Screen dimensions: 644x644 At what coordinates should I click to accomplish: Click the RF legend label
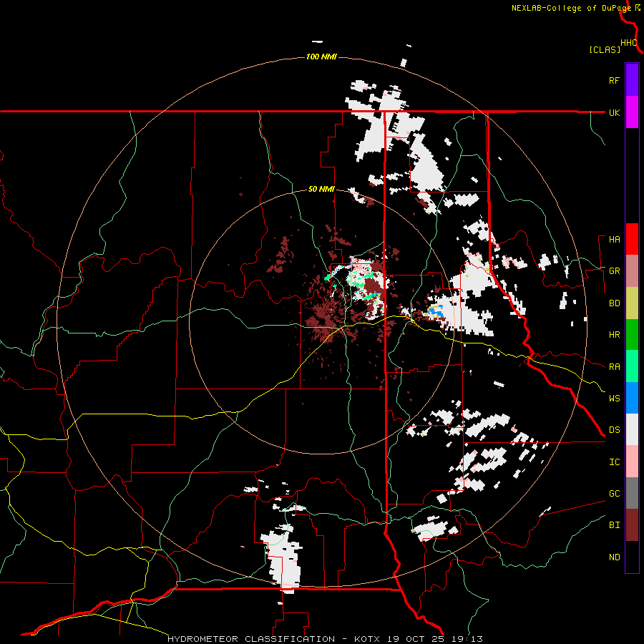click(614, 80)
